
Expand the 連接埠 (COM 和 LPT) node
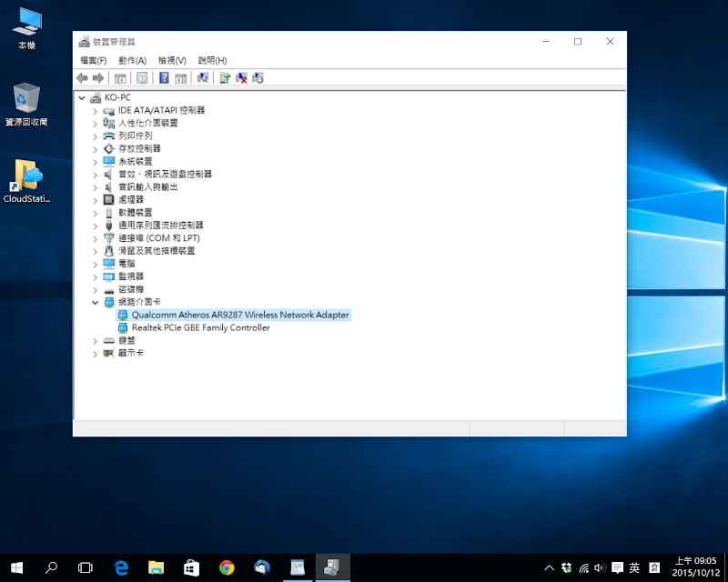tap(96, 237)
